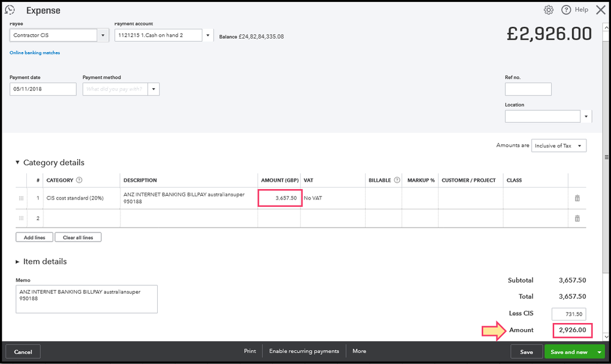The image size is (611, 364).
Task: Click the Save button
Action: [x=527, y=352]
